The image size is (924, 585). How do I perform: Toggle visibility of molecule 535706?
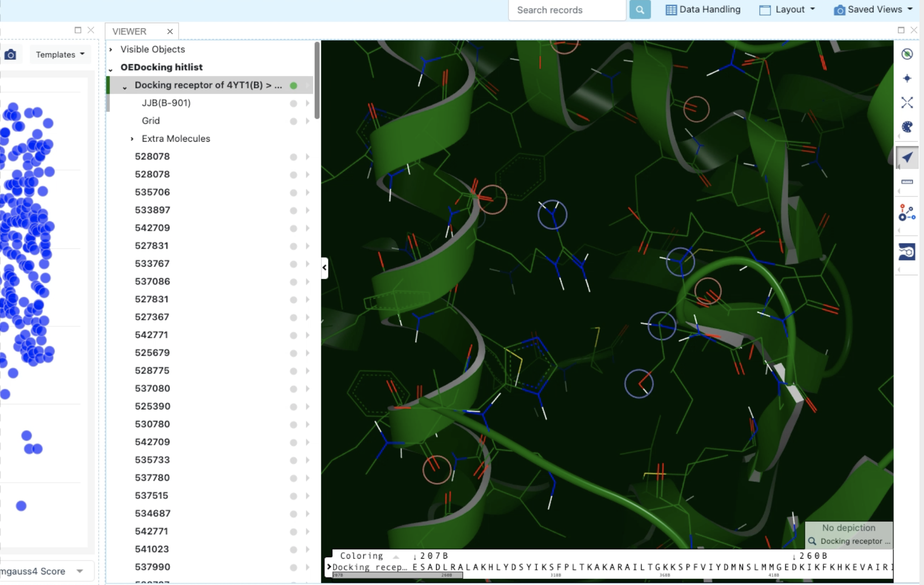(x=293, y=192)
